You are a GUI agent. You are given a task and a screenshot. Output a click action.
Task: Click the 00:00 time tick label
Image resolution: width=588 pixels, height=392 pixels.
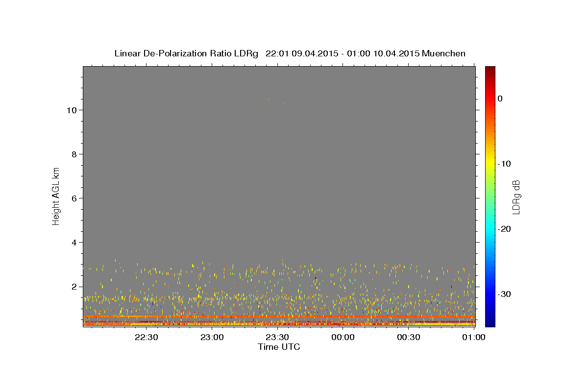(x=343, y=337)
